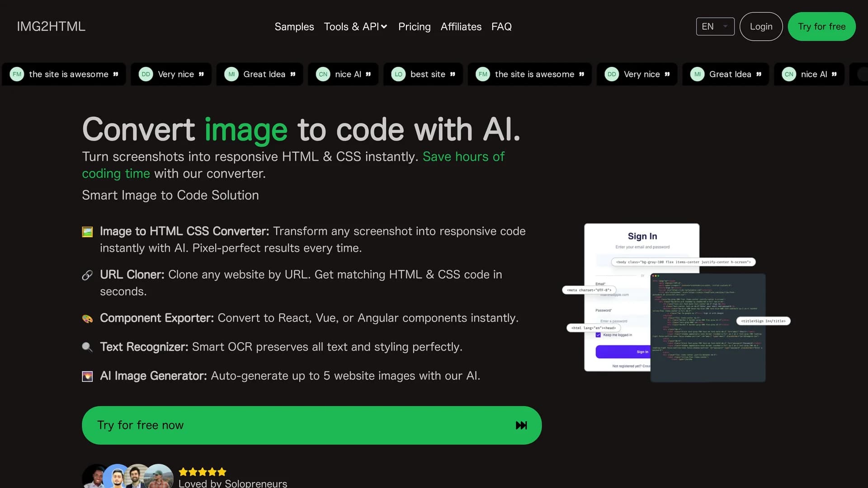Open the Samples page
This screenshot has width=868, height=488.
coord(294,27)
